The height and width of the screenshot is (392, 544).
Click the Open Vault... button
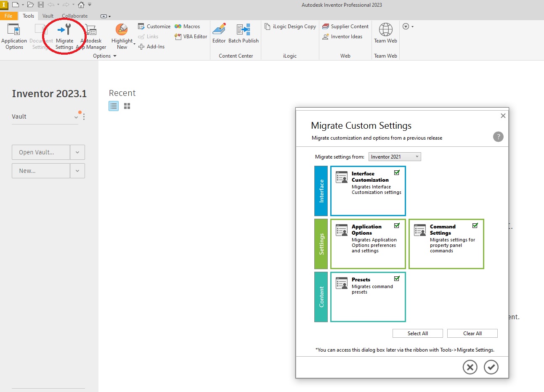[x=41, y=152]
